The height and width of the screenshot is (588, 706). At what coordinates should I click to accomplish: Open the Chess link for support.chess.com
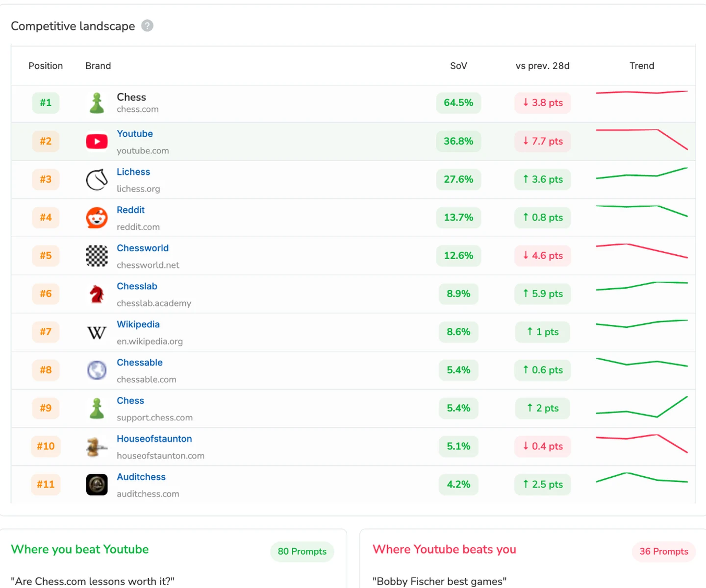pyautogui.click(x=130, y=401)
